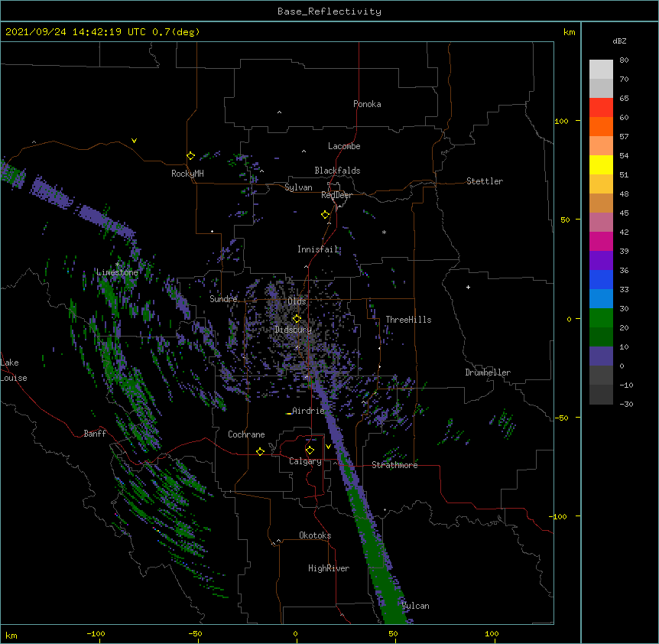This screenshot has width=659, height=644.
Task: Click the Sundre town label
Action: coord(223,299)
